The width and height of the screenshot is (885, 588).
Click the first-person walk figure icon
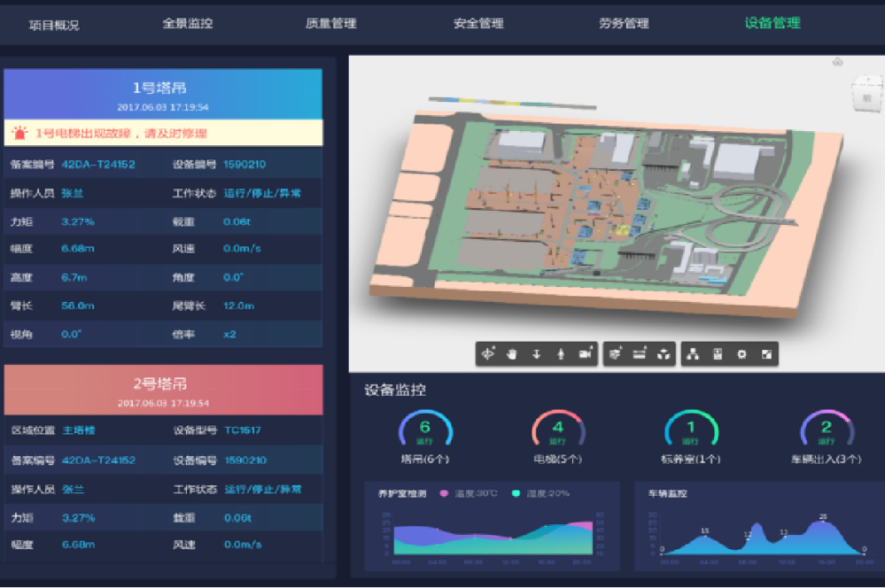(561, 354)
